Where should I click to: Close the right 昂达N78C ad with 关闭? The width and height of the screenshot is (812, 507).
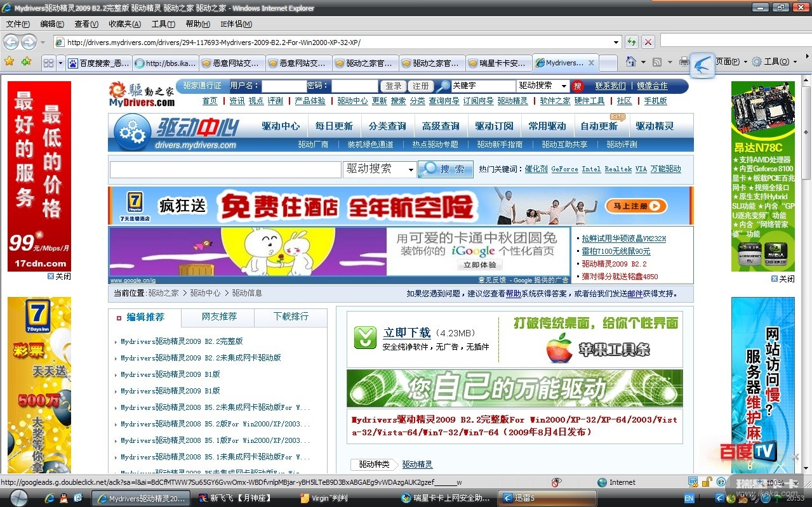click(x=783, y=279)
